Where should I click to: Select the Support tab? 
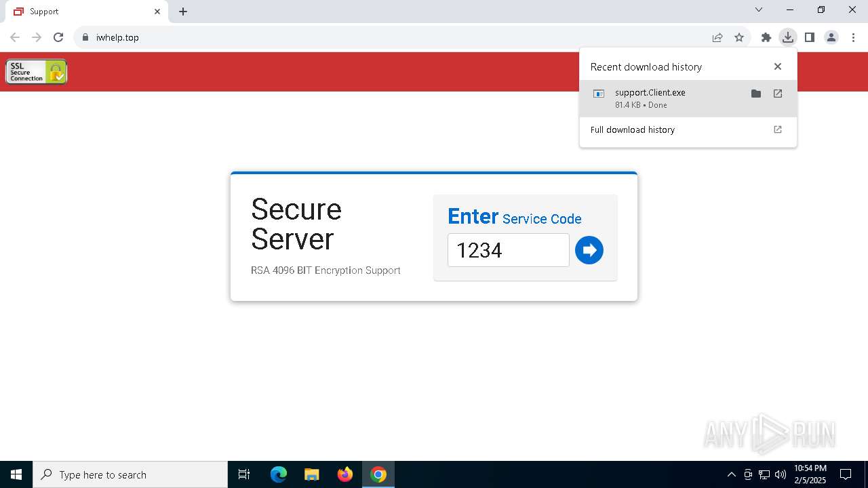(x=87, y=12)
